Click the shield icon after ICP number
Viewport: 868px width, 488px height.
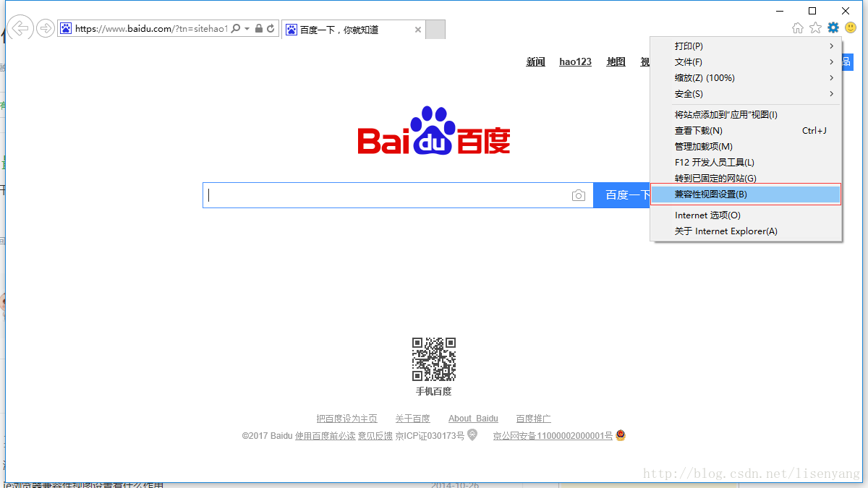(x=472, y=435)
